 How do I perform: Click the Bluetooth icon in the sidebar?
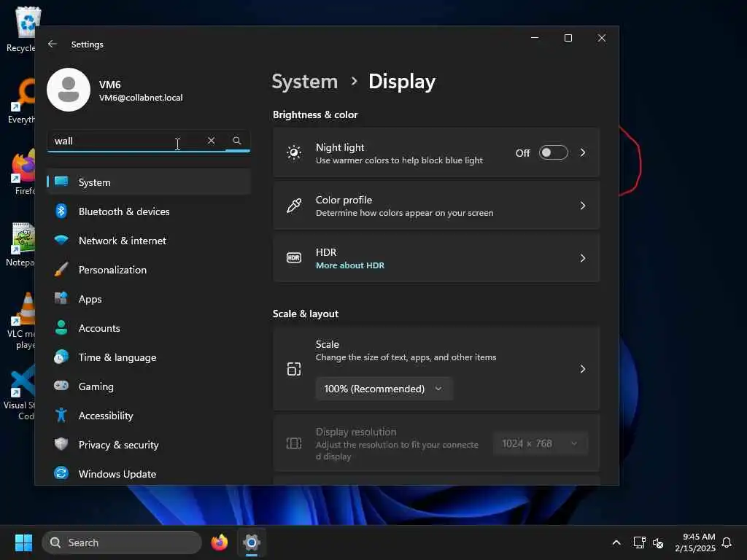61,211
